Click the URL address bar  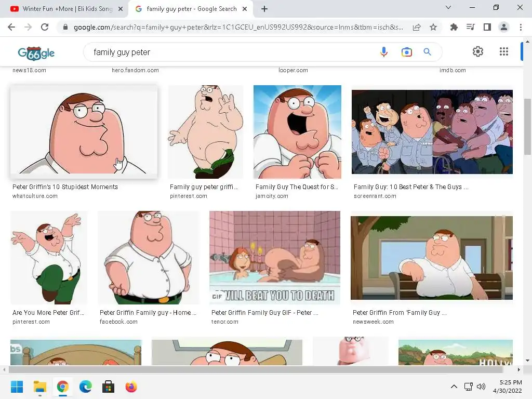coord(238,27)
